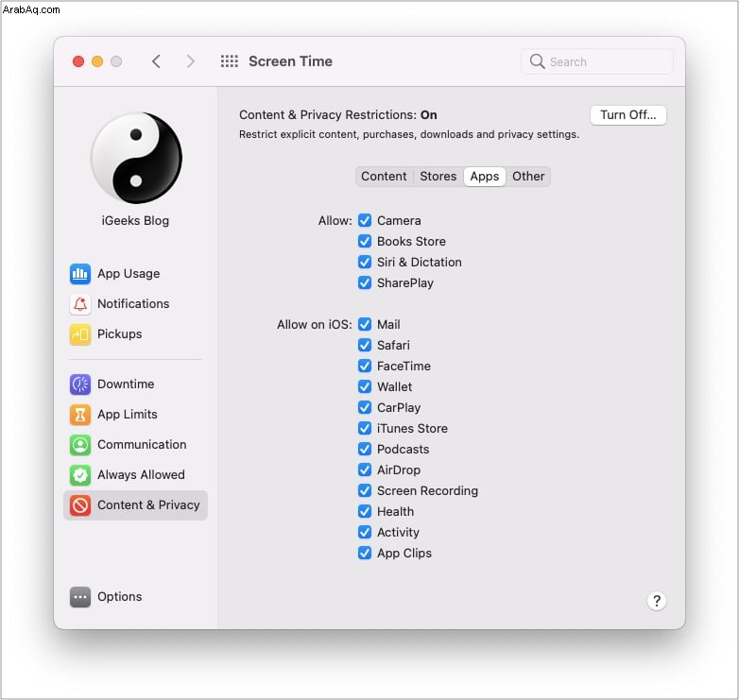Select Content & Privacy label in sidebar
Viewport: 739px width, 700px height.
pyautogui.click(x=148, y=505)
